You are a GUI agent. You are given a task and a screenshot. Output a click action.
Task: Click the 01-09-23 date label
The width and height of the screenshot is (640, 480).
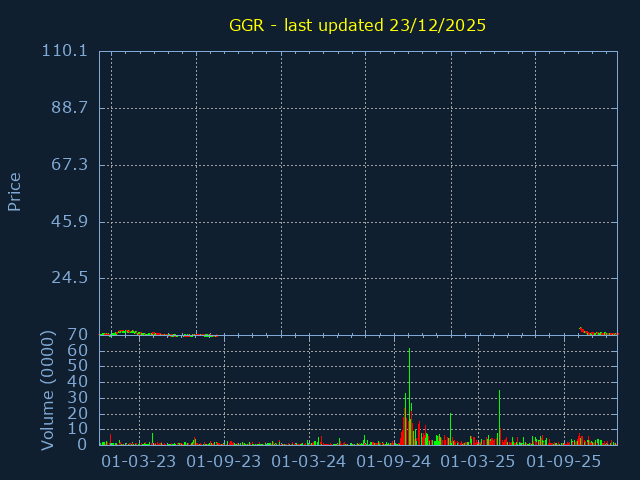tap(224, 462)
